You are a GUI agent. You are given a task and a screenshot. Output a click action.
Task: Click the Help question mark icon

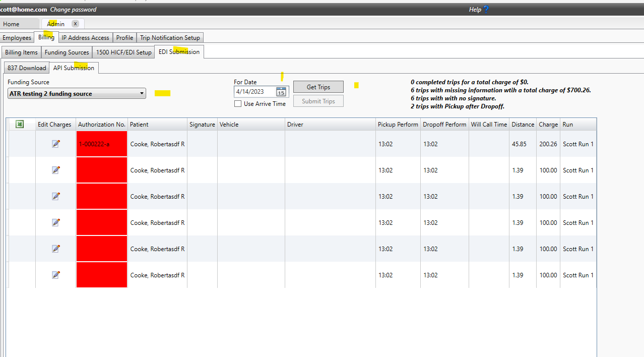[485, 9]
